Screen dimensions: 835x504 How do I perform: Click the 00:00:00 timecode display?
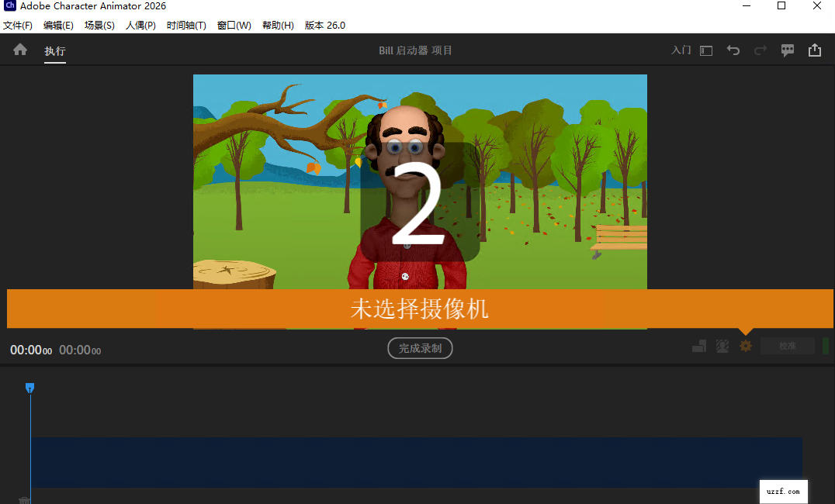[29, 350]
